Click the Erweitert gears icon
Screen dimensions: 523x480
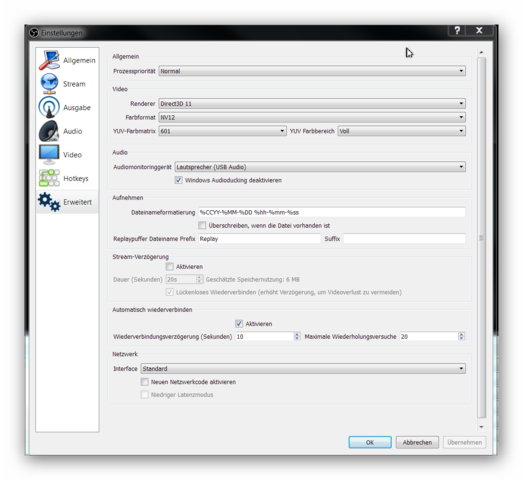49,201
